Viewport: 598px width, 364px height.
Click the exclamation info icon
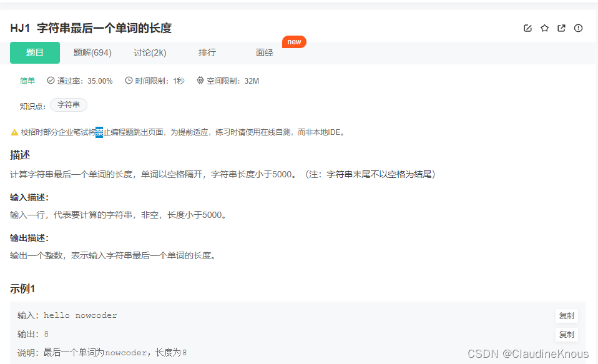(x=578, y=28)
